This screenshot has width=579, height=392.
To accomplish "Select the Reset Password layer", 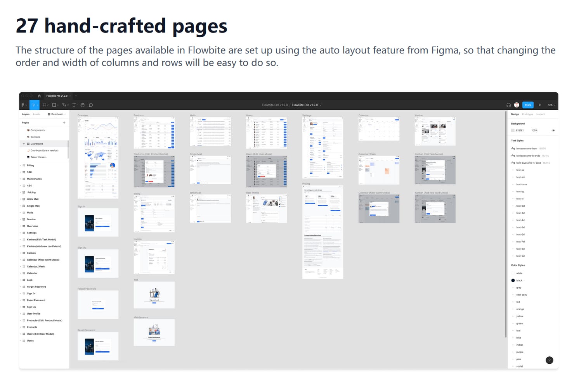I will 36,300.
